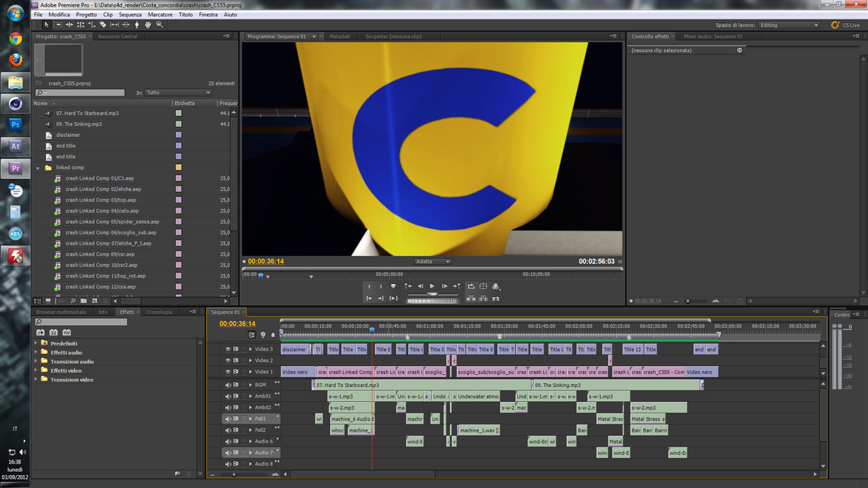
Task: Expand the BGM audio track
Action: (250, 385)
